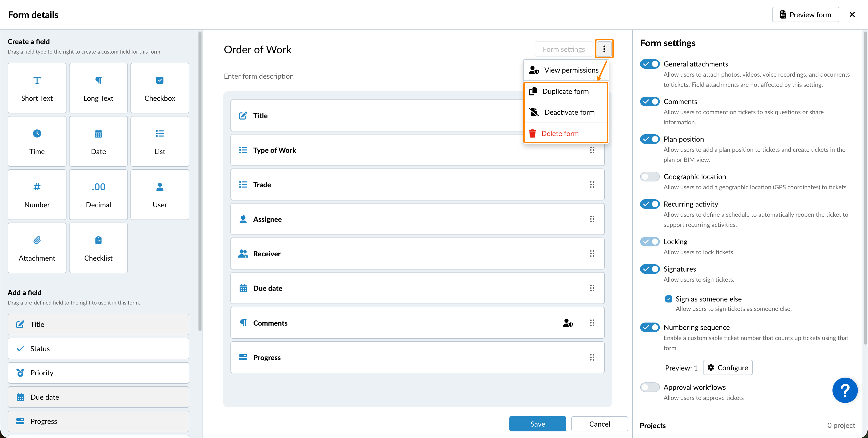Click Configure numbering sequence button
The image size is (868, 438).
click(x=727, y=368)
